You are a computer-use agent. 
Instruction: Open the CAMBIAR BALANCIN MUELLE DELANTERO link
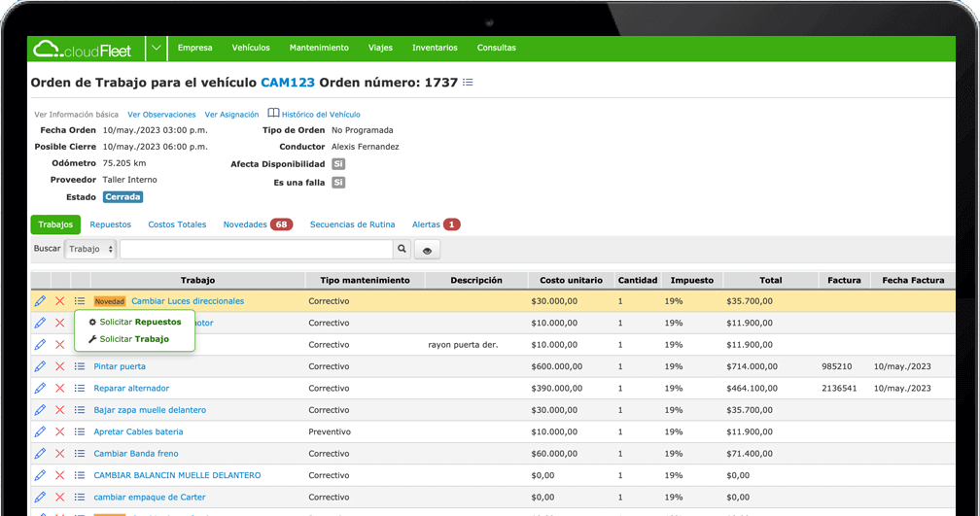(x=177, y=475)
